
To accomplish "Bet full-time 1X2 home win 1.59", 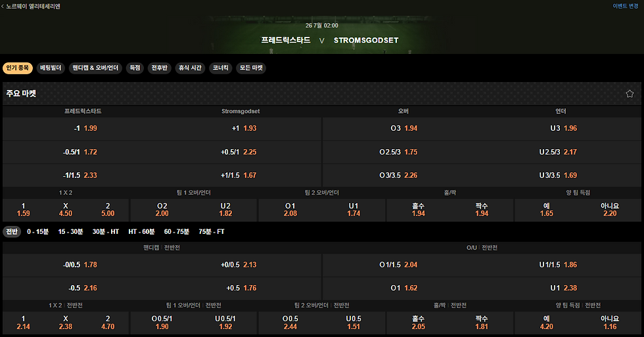I will pyautogui.click(x=24, y=210).
